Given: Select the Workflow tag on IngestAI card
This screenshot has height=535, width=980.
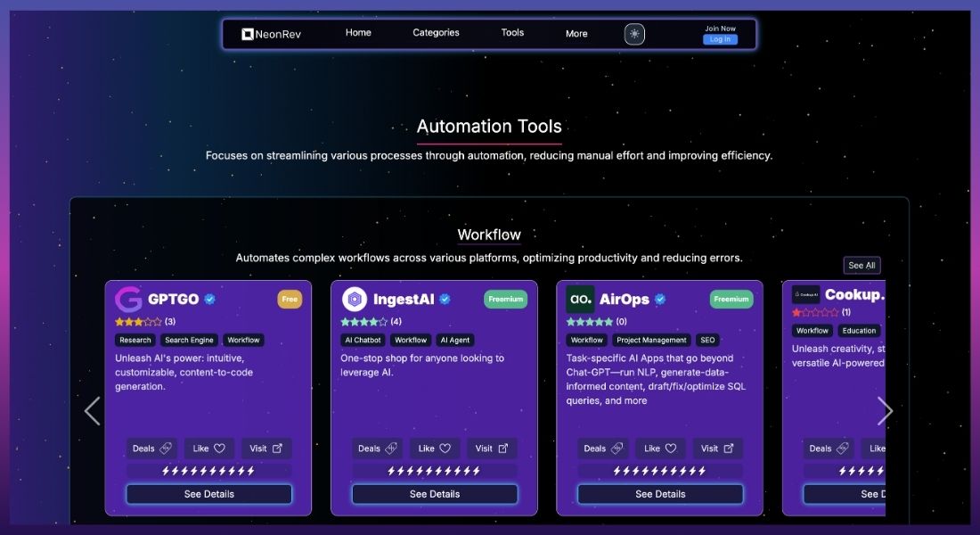Looking at the screenshot, I should (x=411, y=340).
